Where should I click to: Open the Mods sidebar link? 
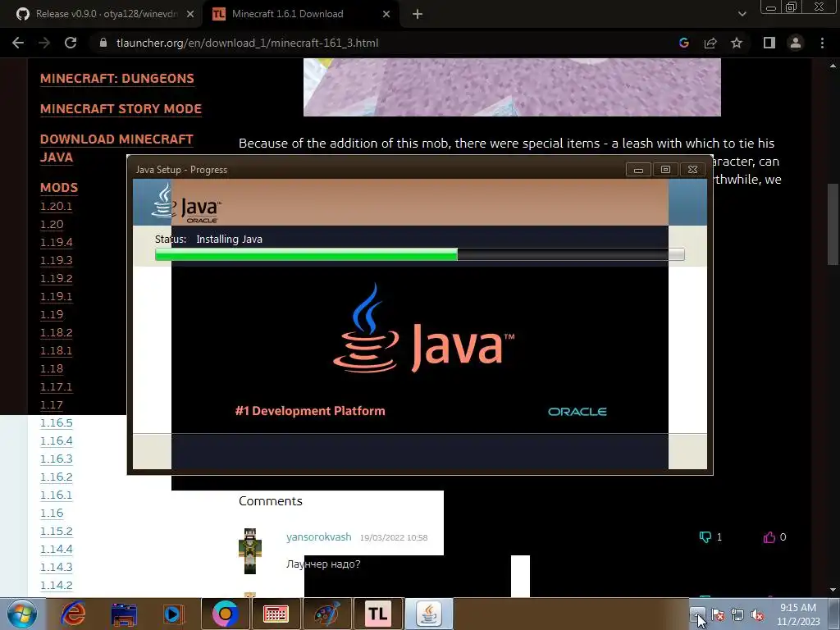click(x=59, y=188)
